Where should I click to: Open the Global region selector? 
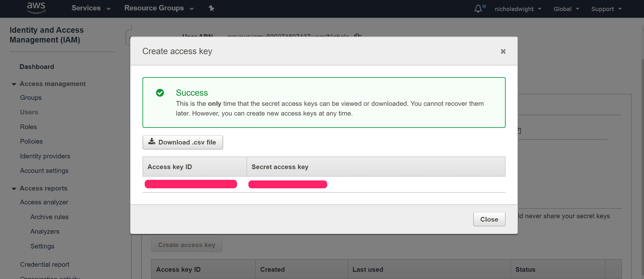click(x=566, y=9)
